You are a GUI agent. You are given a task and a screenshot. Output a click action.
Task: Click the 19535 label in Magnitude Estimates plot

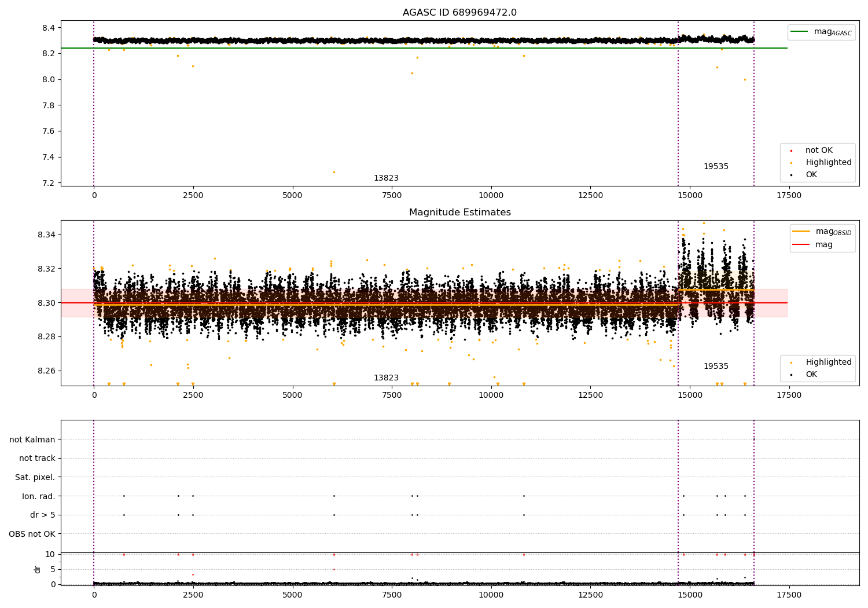pos(716,367)
